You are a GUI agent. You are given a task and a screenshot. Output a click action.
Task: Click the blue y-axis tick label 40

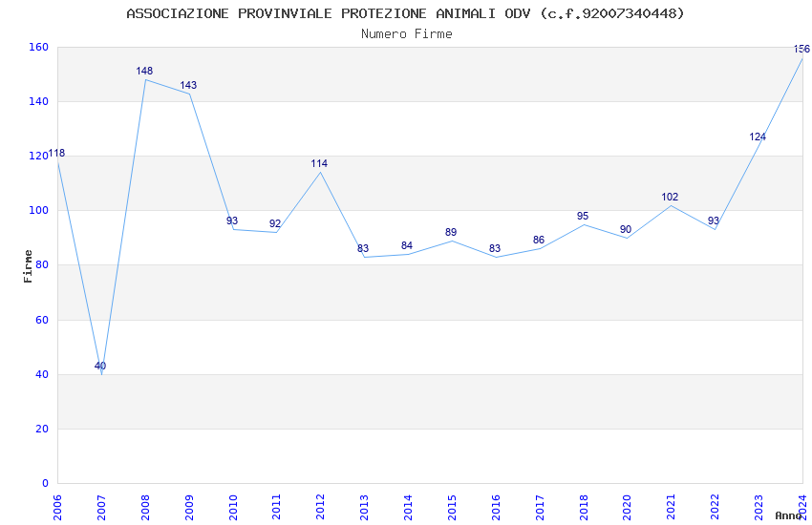point(42,374)
